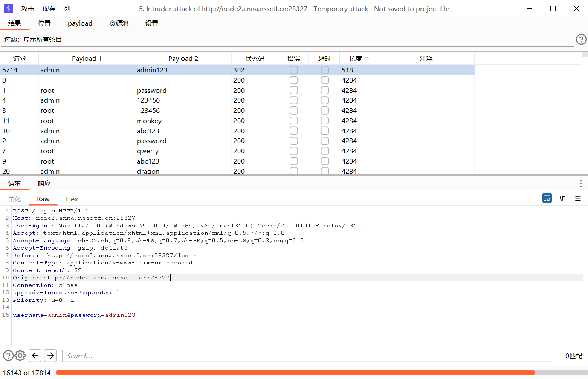Select row with payload dragon
Screen dimensions: 588x379
click(x=237, y=171)
